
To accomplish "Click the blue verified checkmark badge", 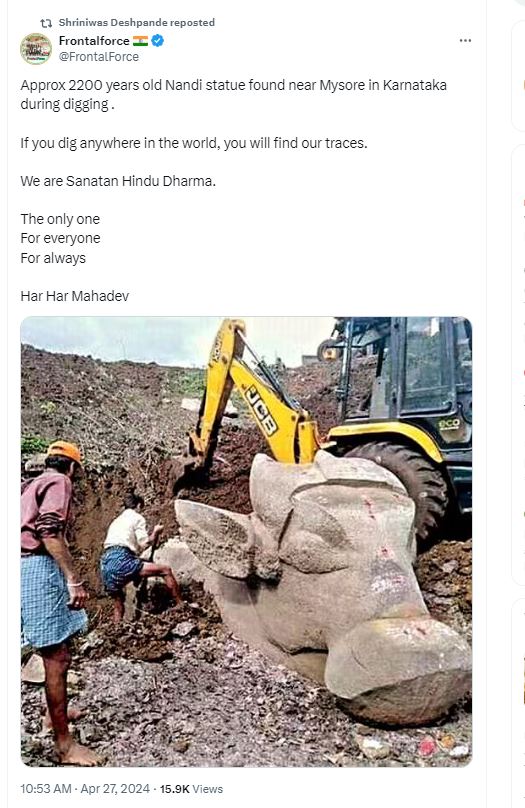I will [158, 41].
